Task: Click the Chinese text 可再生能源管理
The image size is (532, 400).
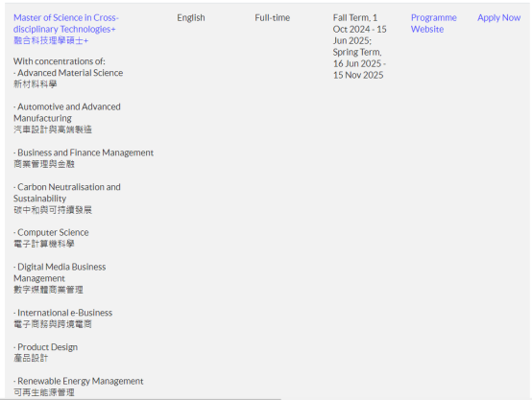Action: (x=44, y=392)
